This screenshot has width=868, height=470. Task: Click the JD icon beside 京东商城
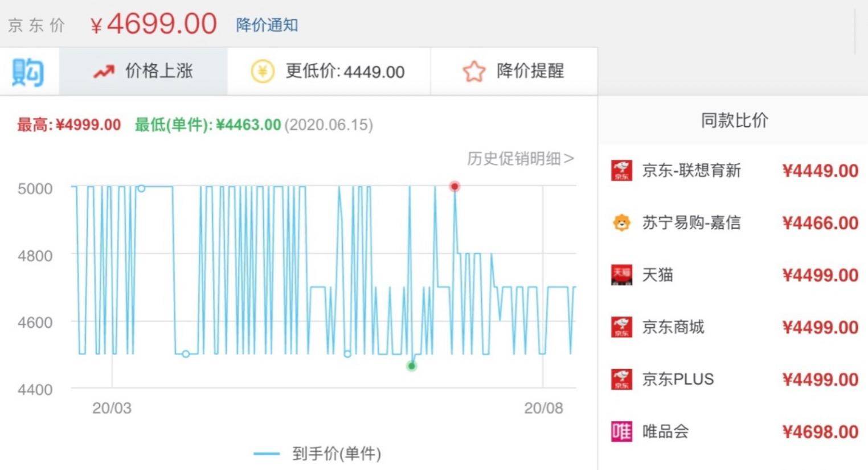621,327
